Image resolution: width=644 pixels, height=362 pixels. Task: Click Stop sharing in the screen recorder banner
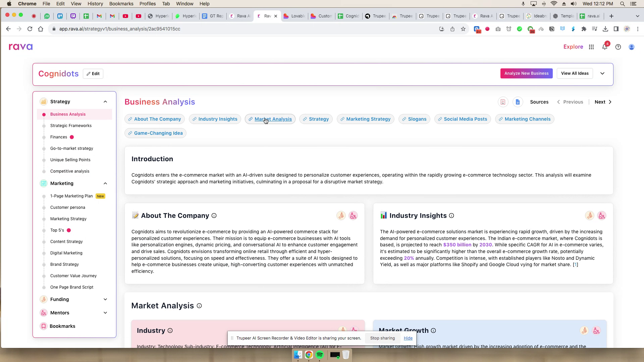tap(382, 338)
